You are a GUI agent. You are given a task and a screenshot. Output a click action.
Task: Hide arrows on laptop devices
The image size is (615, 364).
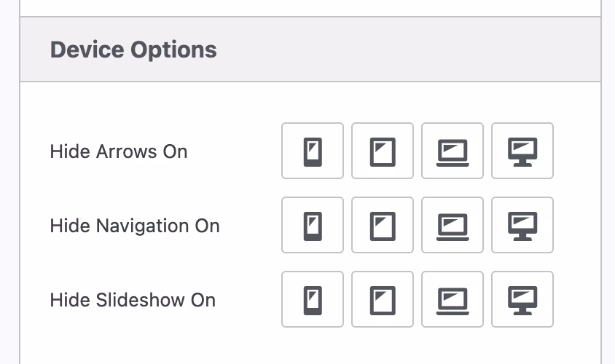click(x=453, y=151)
